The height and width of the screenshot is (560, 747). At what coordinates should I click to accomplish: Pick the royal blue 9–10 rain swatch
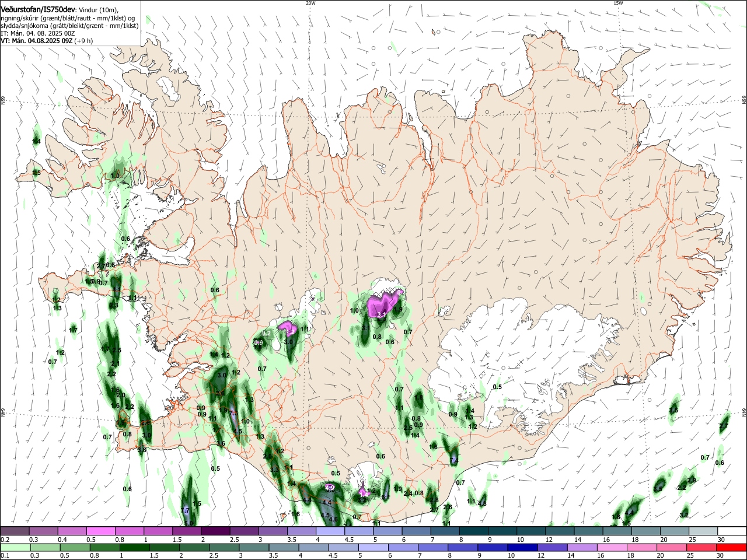coord(493,548)
